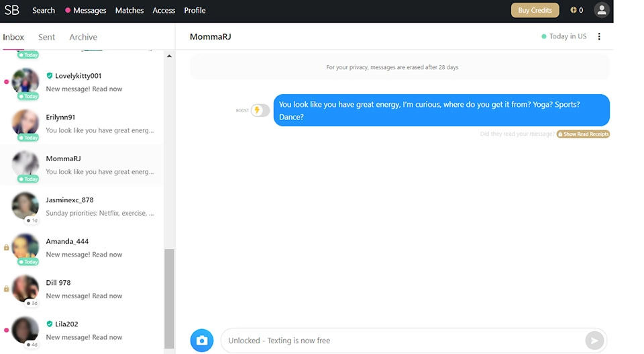644x354 pixels.
Task: Click the Buy Credits button
Action: click(x=535, y=10)
